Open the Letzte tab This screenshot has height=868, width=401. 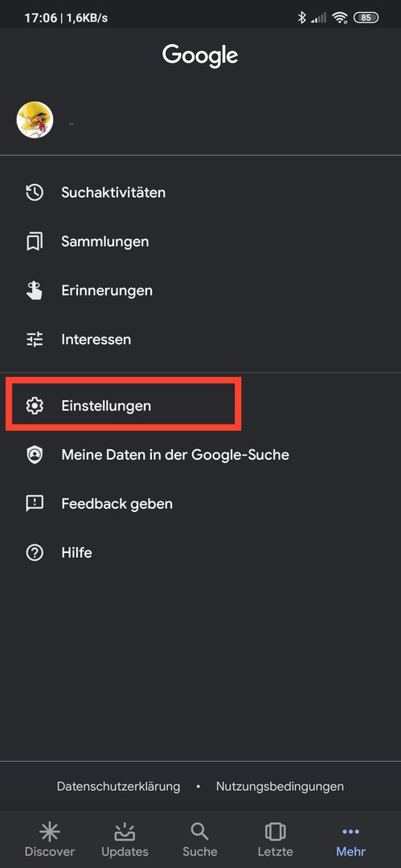276,839
